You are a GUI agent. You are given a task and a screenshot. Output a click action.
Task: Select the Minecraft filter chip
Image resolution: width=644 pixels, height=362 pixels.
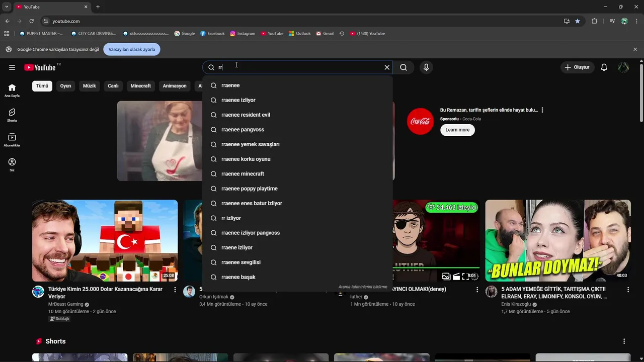pyautogui.click(x=140, y=86)
